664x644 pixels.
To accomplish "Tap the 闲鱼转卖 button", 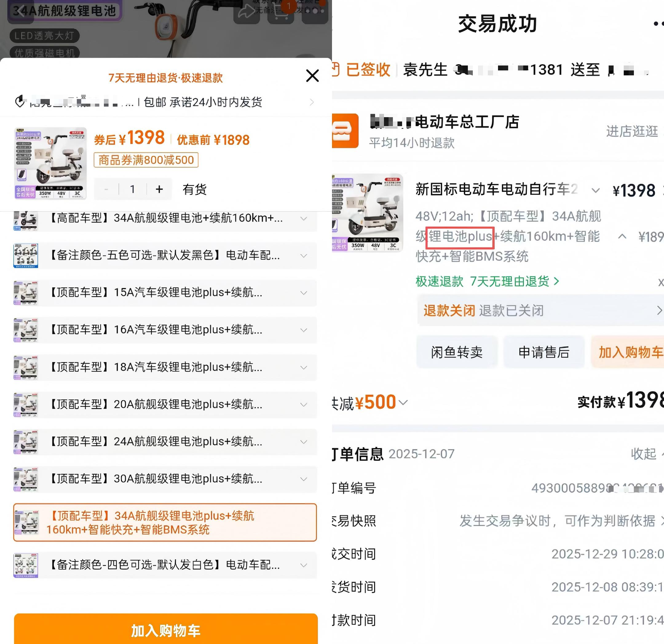I will (457, 352).
